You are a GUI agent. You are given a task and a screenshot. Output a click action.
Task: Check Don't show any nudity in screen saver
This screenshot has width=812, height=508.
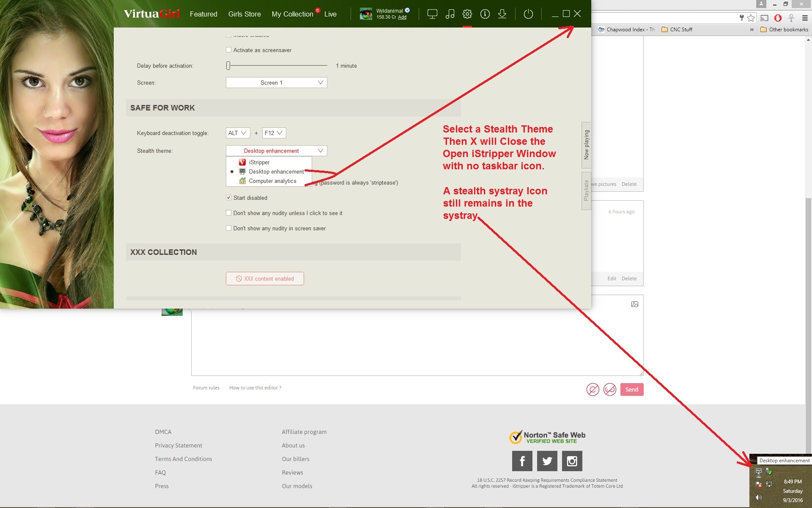pos(229,228)
